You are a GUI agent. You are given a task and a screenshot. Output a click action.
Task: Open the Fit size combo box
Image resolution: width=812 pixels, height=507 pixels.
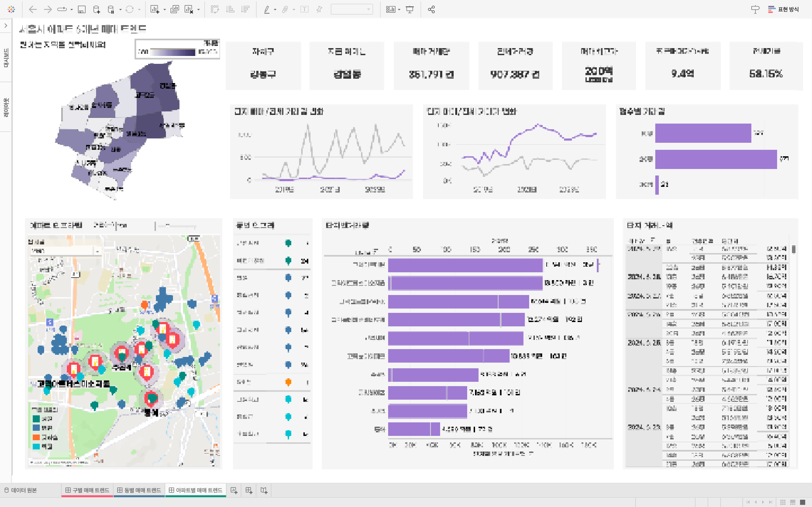(352, 9)
